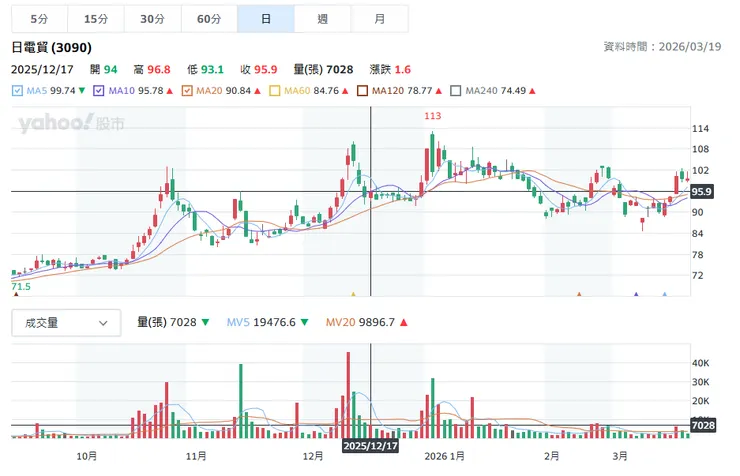Click the red up arrow beside MA20 value
This screenshot has height=476, width=740.
pyautogui.click(x=257, y=91)
